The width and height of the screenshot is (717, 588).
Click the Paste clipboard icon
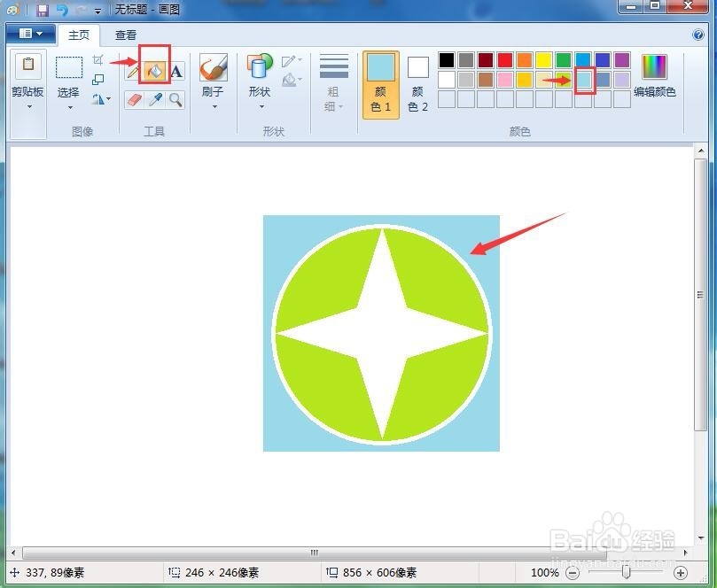[28, 65]
